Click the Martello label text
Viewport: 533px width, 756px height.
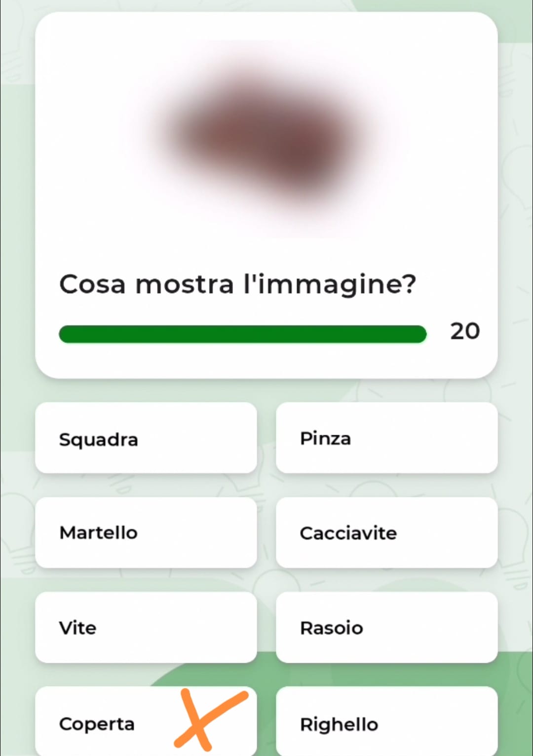tap(98, 533)
